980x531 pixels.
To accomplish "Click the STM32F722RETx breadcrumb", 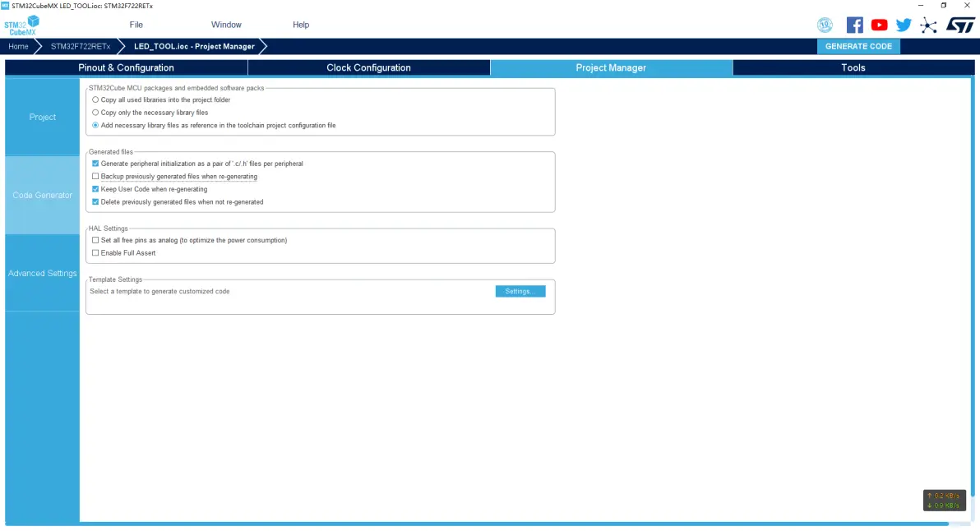I will [x=81, y=46].
